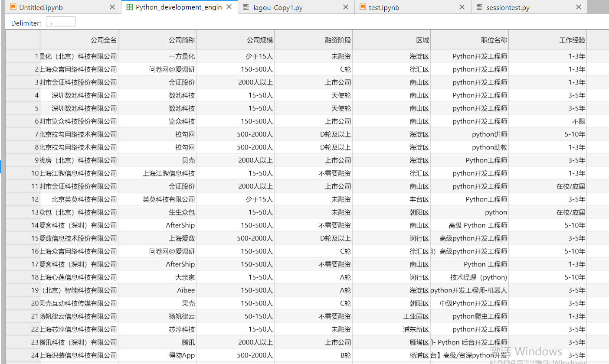Click the 技术经理（python）cell
Screen dimensions: 609x364
469,277
